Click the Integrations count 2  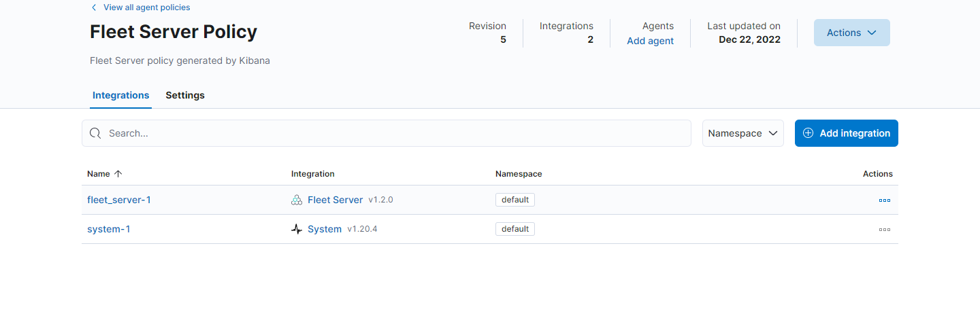click(x=591, y=40)
